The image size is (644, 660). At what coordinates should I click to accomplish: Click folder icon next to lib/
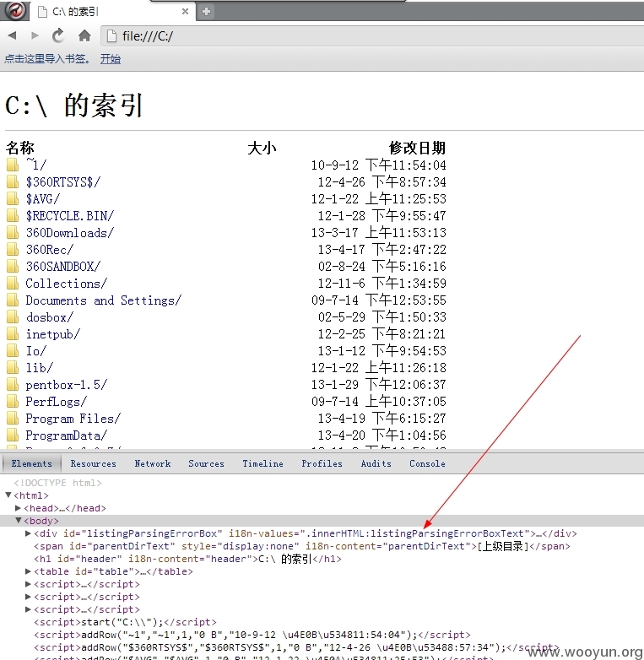[13, 367]
